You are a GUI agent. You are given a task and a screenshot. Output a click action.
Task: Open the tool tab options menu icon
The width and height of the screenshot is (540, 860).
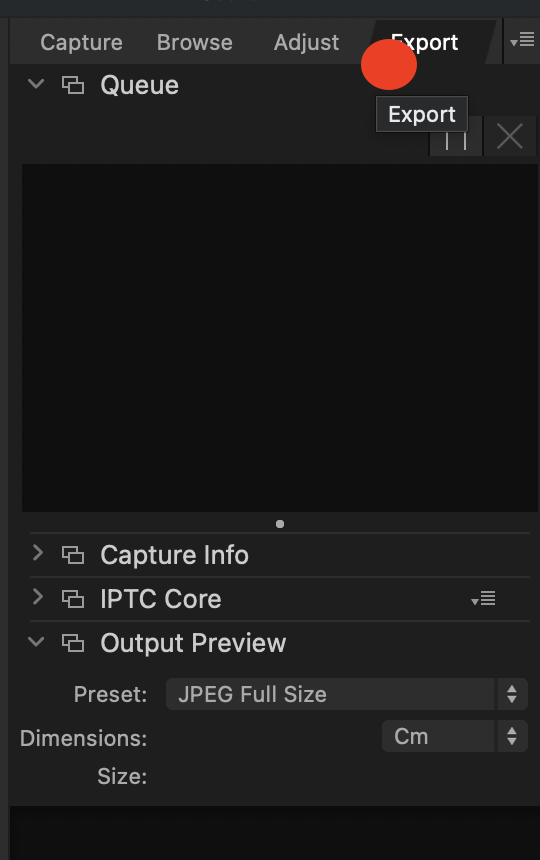click(522, 40)
